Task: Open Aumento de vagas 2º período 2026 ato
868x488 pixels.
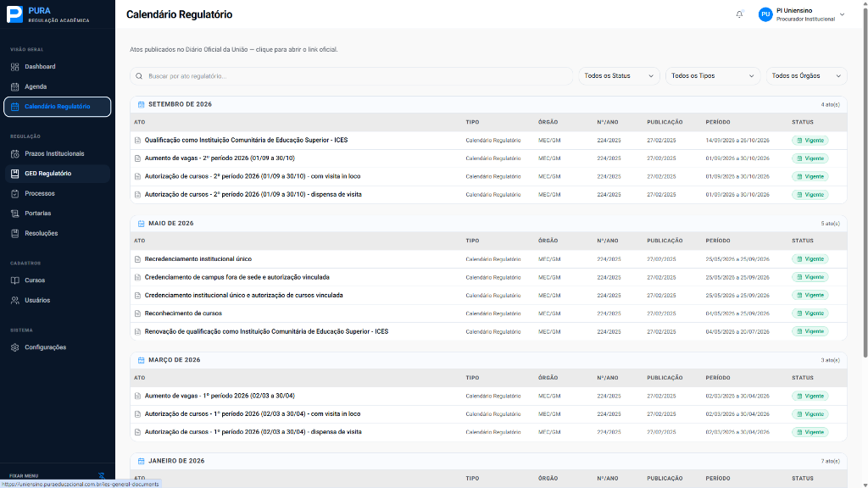Action: pyautogui.click(x=220, y=158)
